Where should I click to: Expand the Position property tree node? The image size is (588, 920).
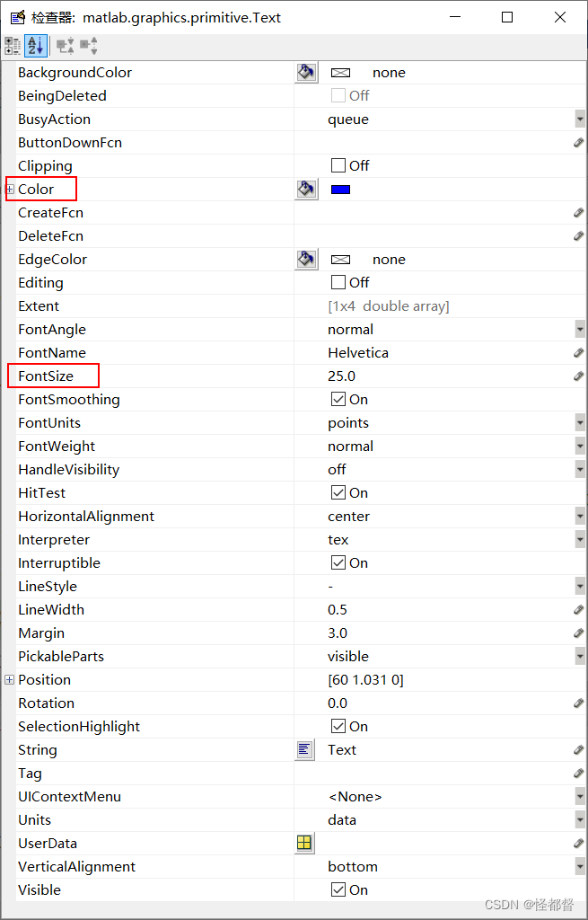[9, 679]
